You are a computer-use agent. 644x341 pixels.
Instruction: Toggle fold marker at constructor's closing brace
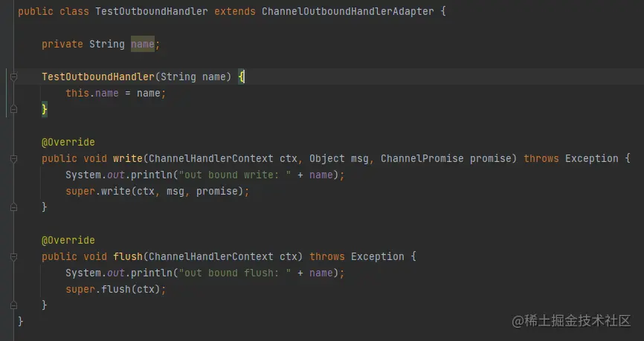[x=13, y=109]
